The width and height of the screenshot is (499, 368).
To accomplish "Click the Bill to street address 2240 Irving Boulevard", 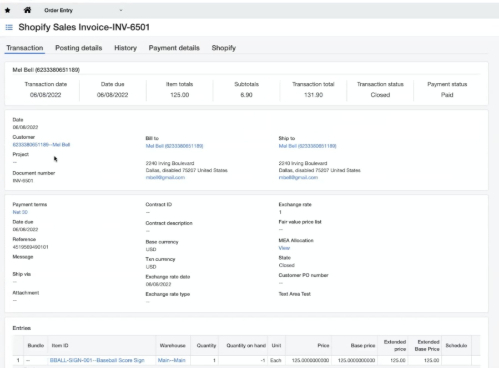I will pos(170,163).
